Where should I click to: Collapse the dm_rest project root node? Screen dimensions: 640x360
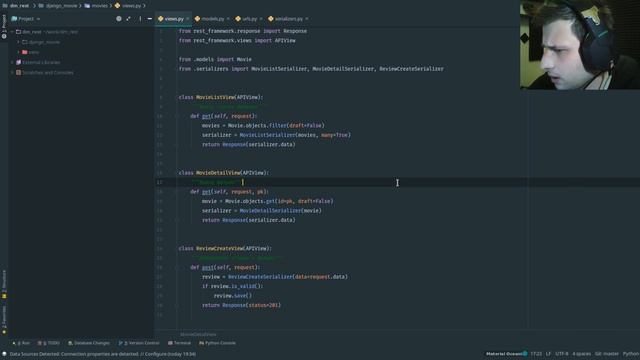click(12, 32)
